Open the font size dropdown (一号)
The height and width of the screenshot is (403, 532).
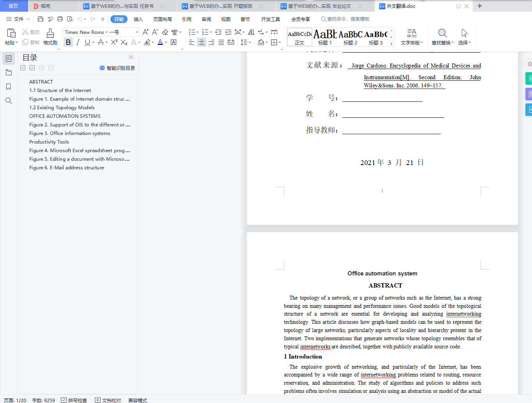(137, 32)
